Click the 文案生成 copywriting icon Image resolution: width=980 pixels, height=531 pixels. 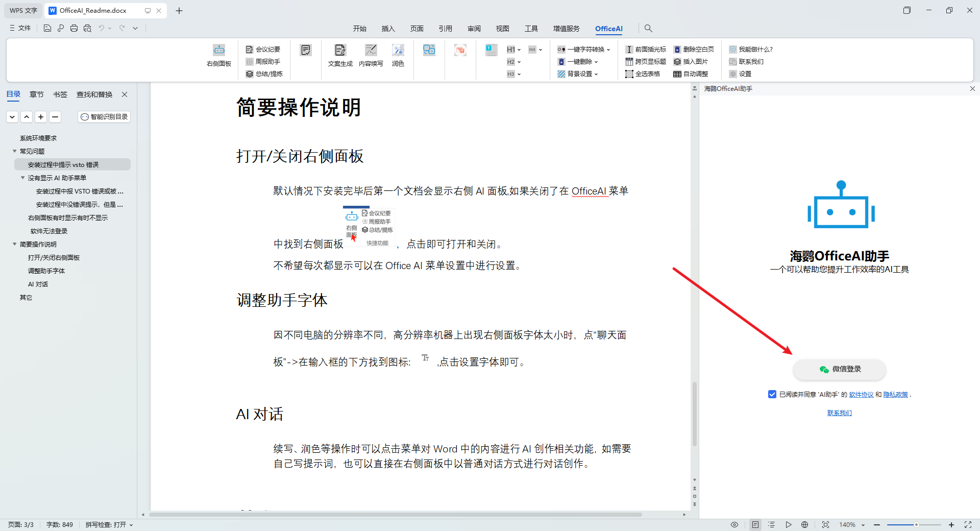click(340, 51)
